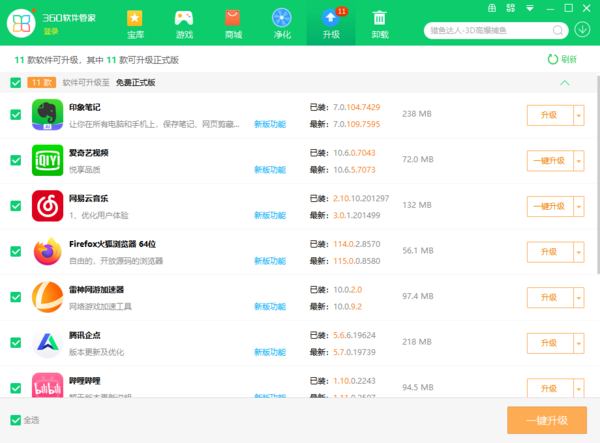Collapse the upgradable software group chevron

[565, 82]
